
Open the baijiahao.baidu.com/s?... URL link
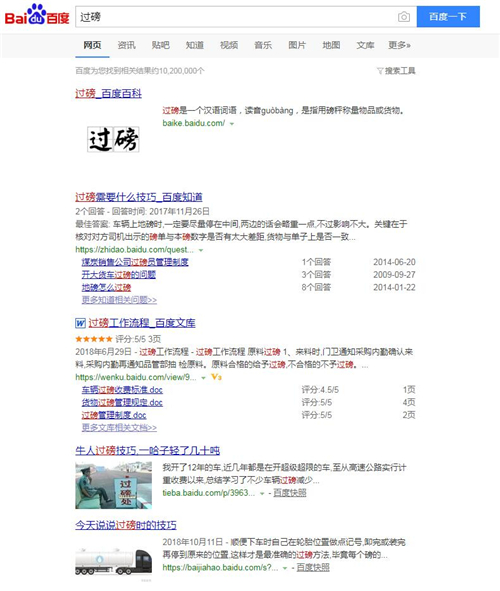coord(220,568)
